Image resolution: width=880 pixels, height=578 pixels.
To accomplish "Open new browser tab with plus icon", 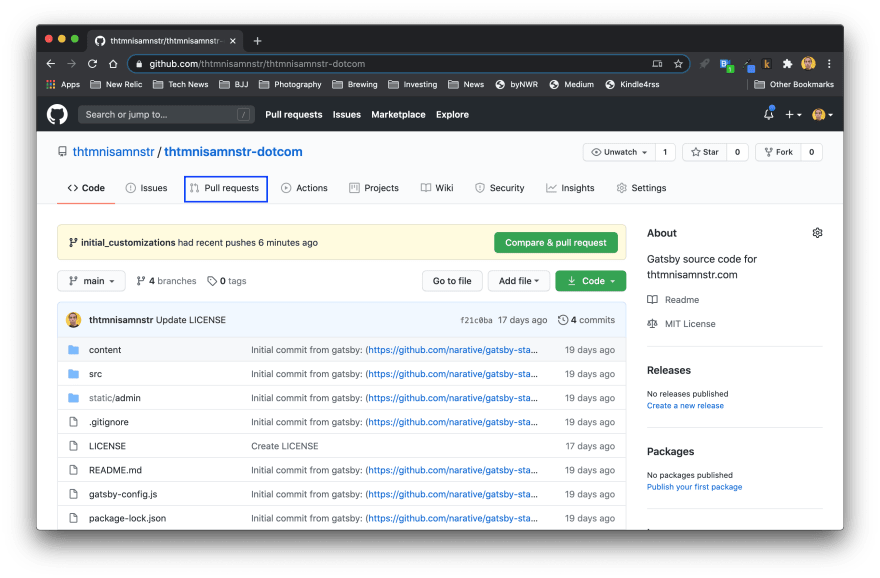I will [x=257, y=41].
